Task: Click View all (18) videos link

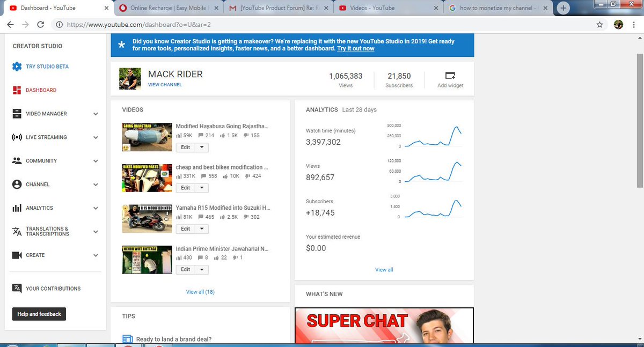Action: (x=200, y=292)
